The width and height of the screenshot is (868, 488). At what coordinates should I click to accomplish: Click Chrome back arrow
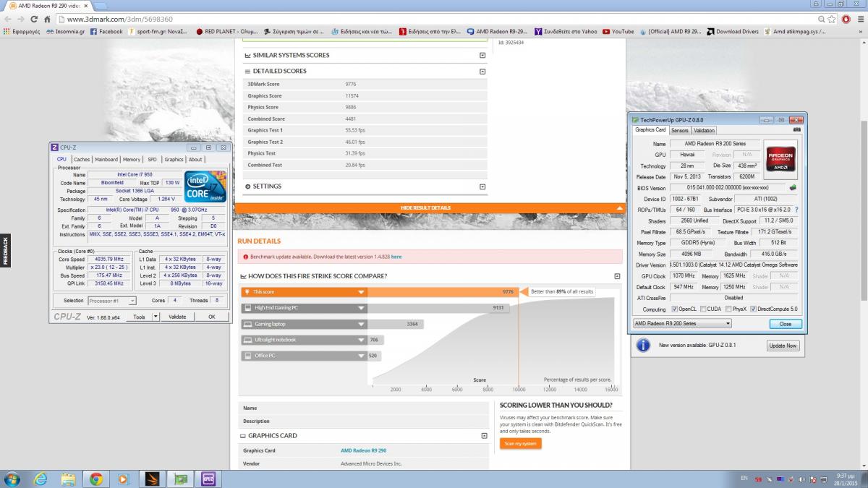[9, 20]
